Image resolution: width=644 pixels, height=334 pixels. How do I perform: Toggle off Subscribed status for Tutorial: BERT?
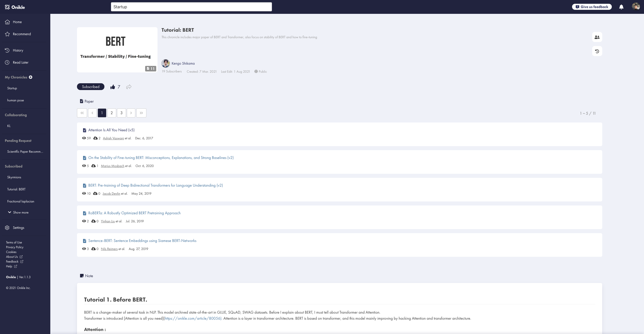click(x=90, y=87)
